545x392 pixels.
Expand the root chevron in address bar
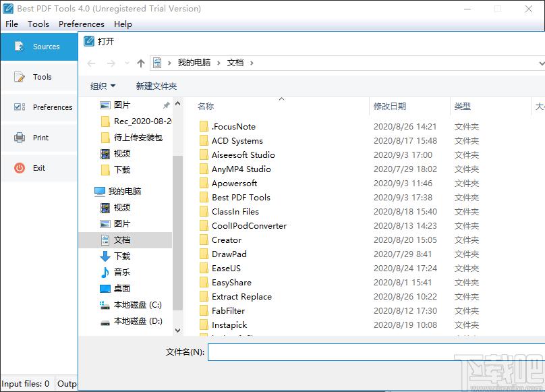(169, 63)
